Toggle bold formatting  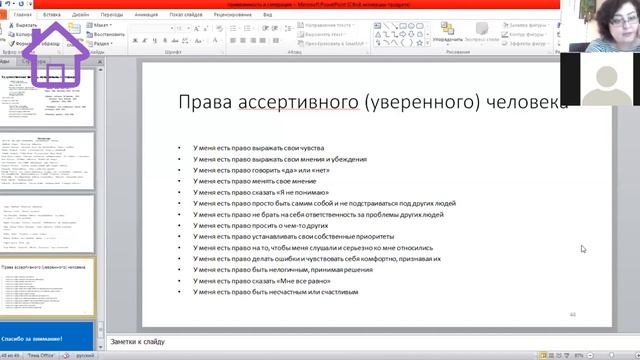[x=135, y=40]
